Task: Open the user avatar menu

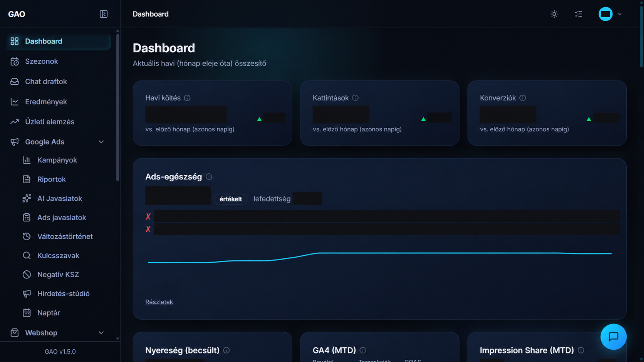Action: [x=605, y=14]
